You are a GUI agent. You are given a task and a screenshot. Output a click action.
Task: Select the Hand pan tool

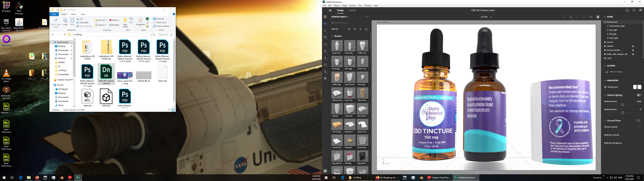coord(325,78)
